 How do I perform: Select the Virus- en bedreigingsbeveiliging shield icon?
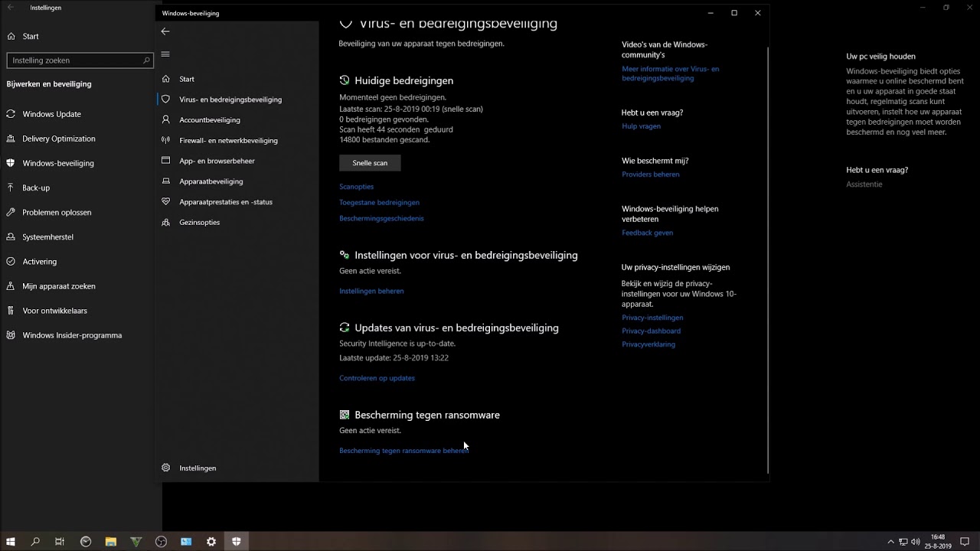click(165, 99)
